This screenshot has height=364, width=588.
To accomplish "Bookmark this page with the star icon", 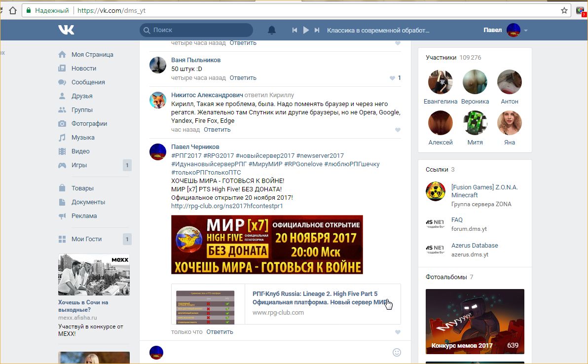I will pyautogui.click(x=564, y=10).
